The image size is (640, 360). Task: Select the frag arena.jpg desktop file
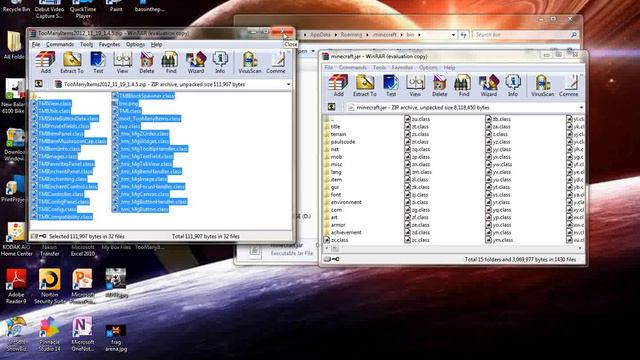point(116,338)
